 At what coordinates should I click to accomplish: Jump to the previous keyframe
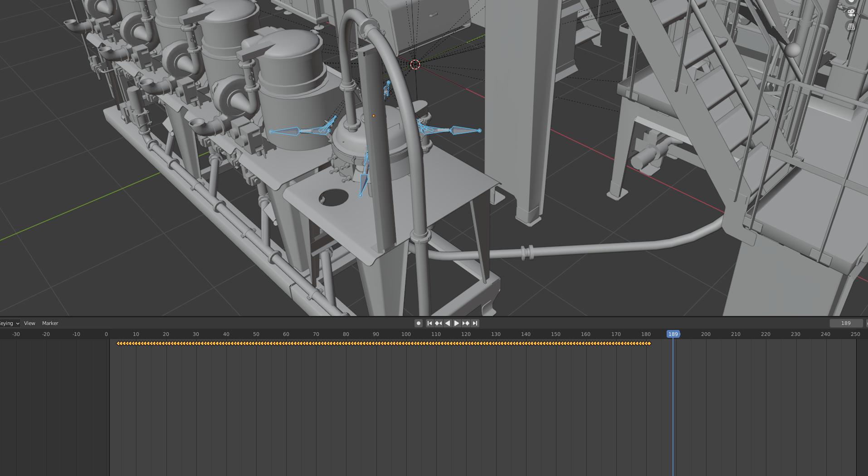(x=439, y=323)
